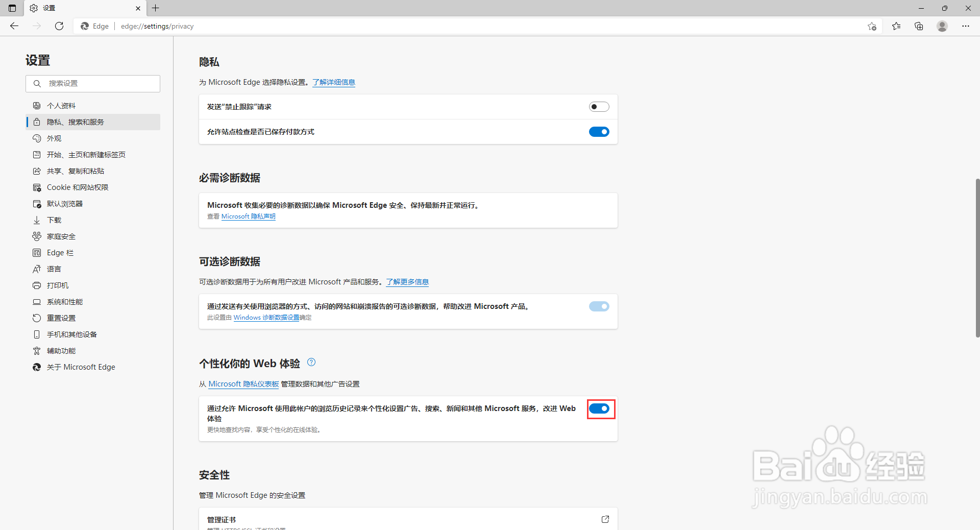The width and height of the screenshot is (980, 530).
Task: Click the address bar edge://settings/privacy
Action: tap(157, 26)
